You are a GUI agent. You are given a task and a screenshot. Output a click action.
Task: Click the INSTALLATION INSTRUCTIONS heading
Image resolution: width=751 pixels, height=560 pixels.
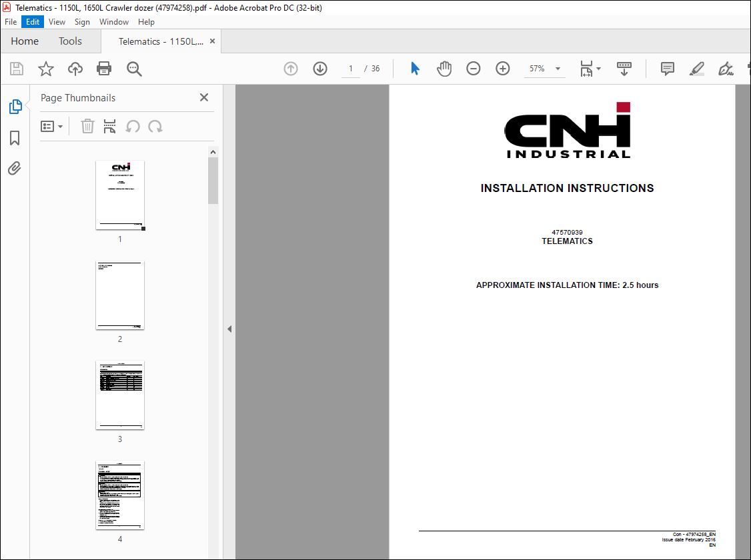(567, 188)
